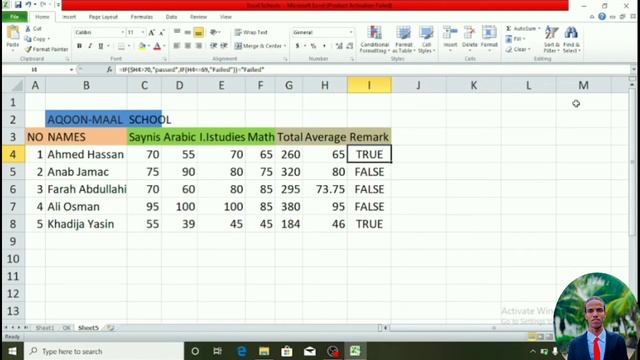Toggle Underline formatting
This screenshot has height=360, width=640.
click(100, 46)
